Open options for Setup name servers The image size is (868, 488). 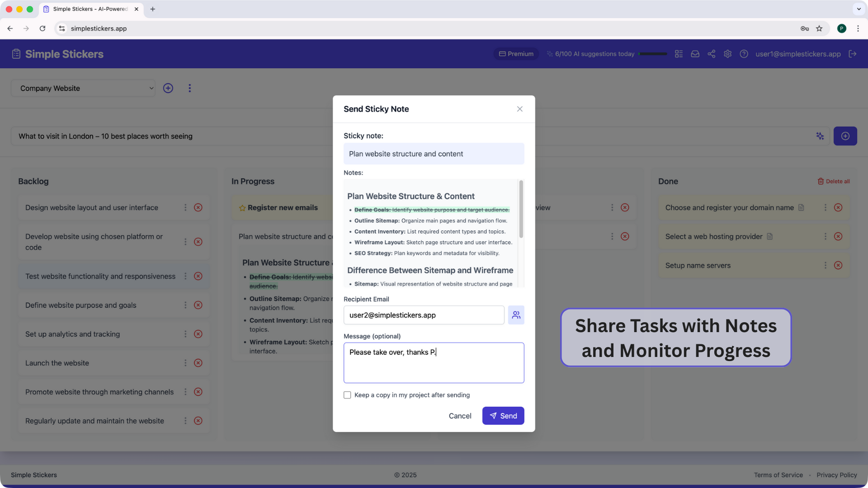pyautogui.click(x=825, y=265)
